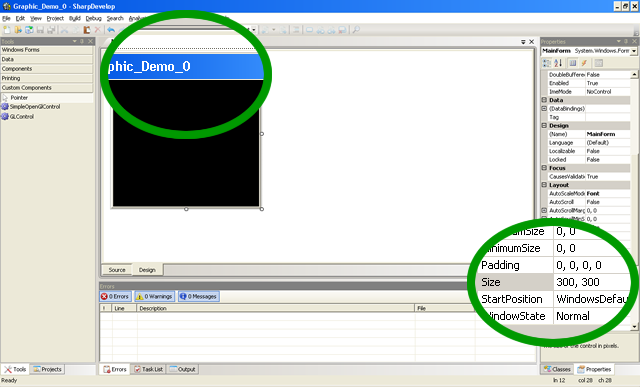Screen dimensions: 640x387
Task: Toggle the 0 Errors filter button
Action: point(116,296)
